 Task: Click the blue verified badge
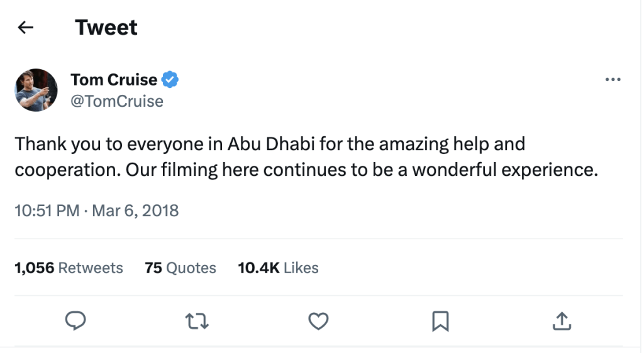click(170, 80)
